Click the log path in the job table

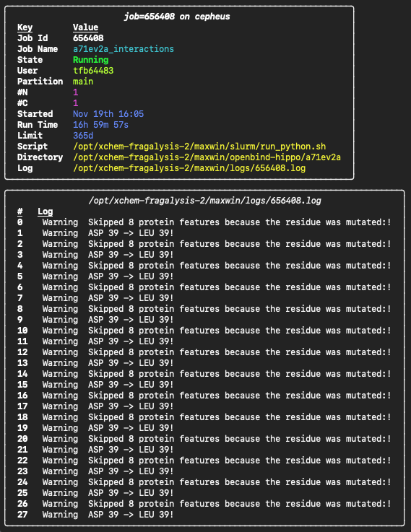pyautogui.click(x=189, y=168)
